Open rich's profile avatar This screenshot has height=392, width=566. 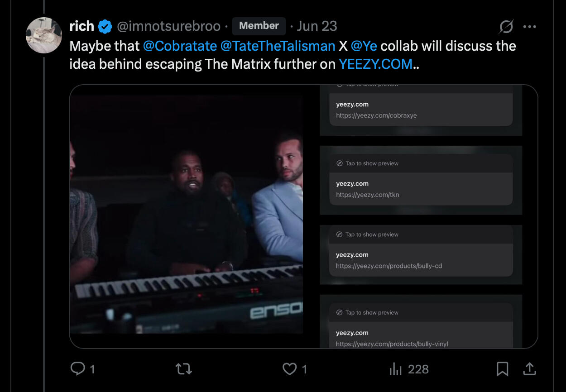point(44,35)
